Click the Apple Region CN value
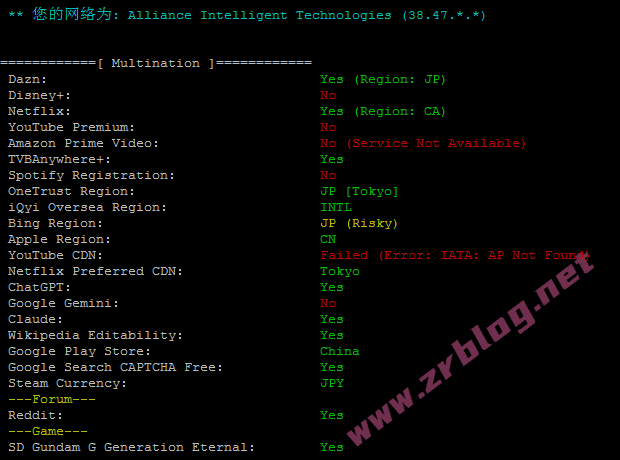The image size is (620, 460). point(328,239)
